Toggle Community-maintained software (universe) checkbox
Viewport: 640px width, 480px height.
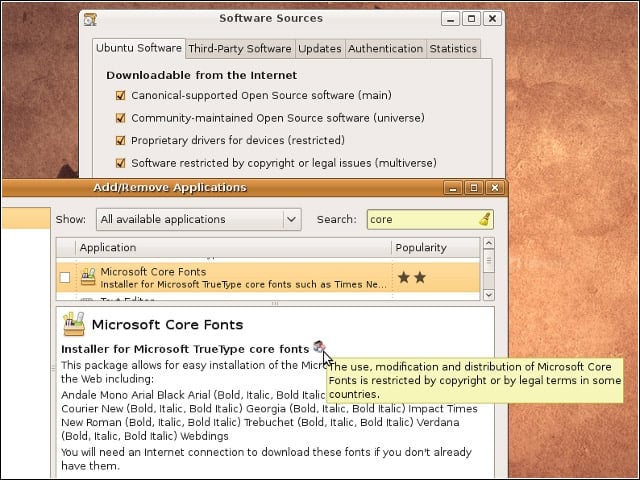[120, 118]
